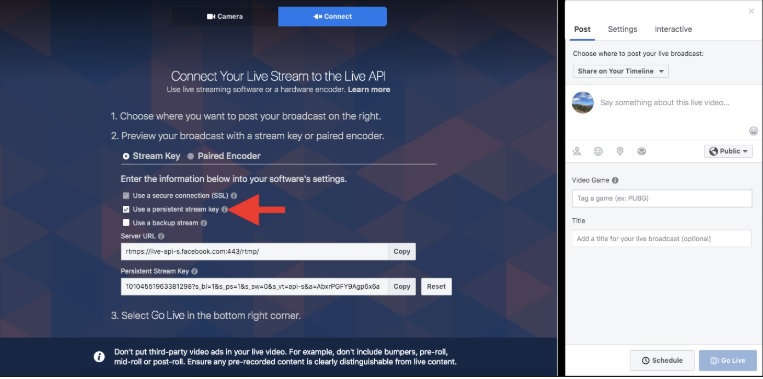The height and width of the screenshot is (379, 763).
Task: Open the Share on Your Timeline dropdown
Action: (620, 72)
